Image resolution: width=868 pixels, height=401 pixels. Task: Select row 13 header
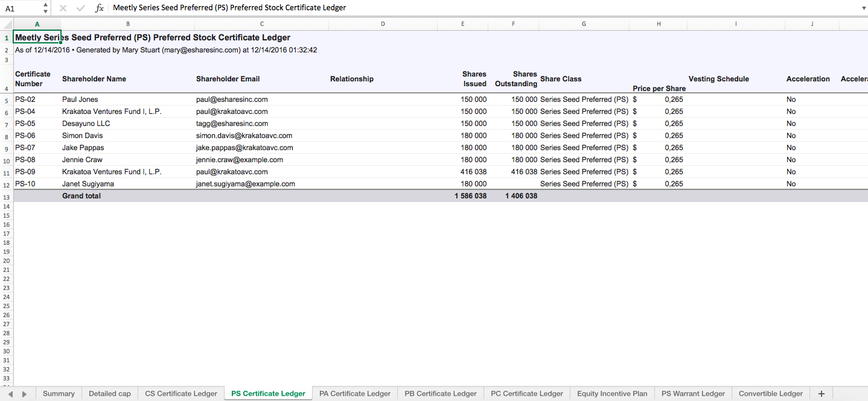pyautogui.click(x=7, y=197)
